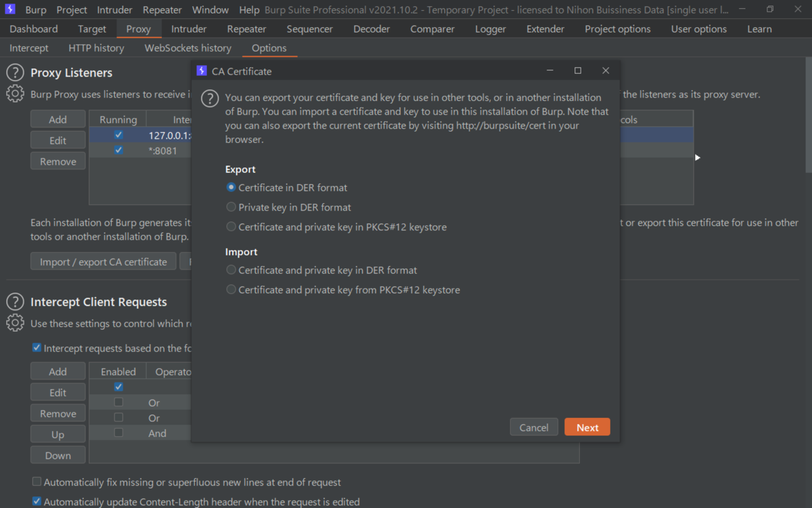This screenshot has height=508, width=812.
Task: Toggle Running checkbox for *:8081 listener
Action: coord(118,150)
